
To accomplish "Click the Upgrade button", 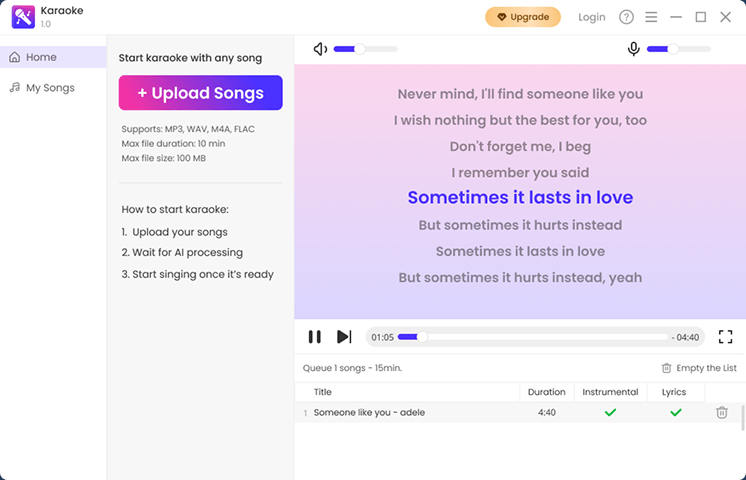I will [x=522, y=17].
